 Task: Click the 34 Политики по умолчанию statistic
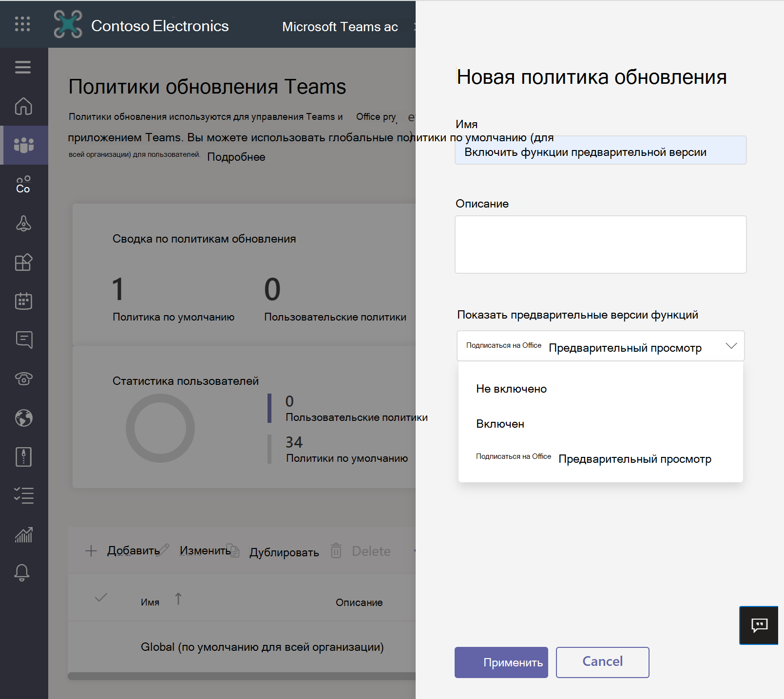click(347, 449)
